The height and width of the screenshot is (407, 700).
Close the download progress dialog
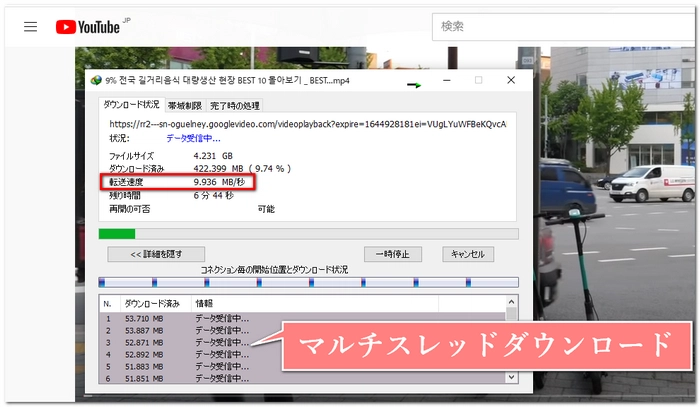pos(511,80)
